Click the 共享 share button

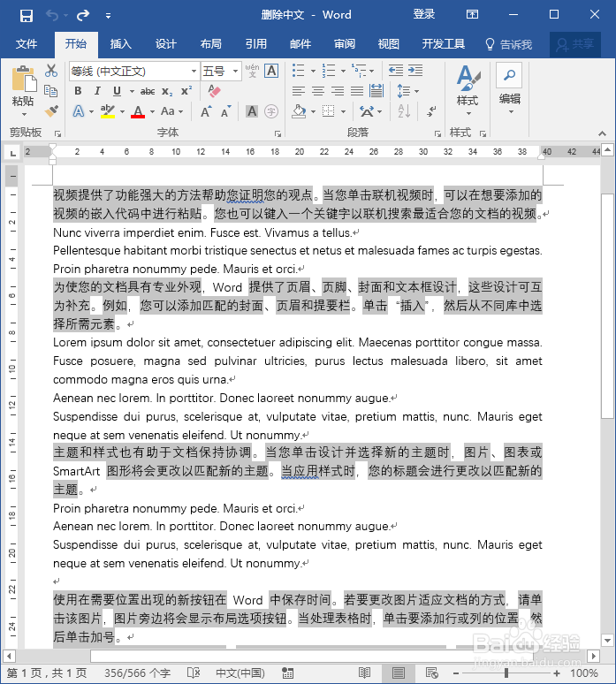coord(575,44)
